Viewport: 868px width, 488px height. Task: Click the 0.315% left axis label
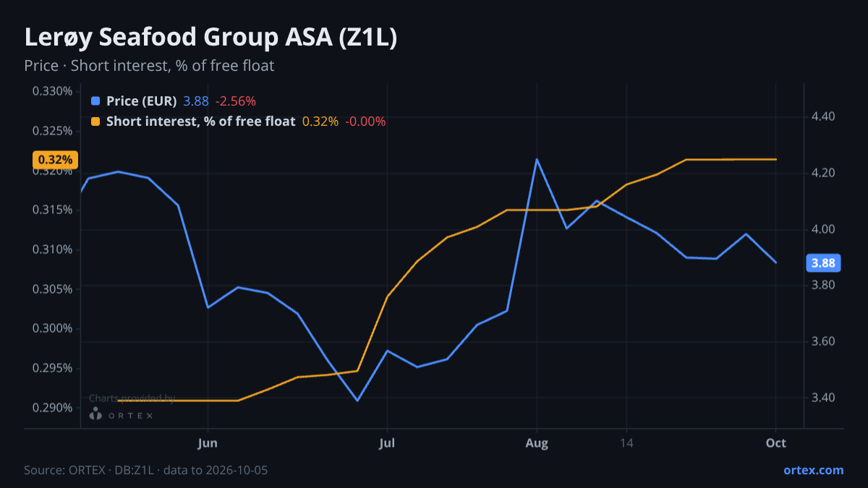pyautogui.click(x=52, y=210)
